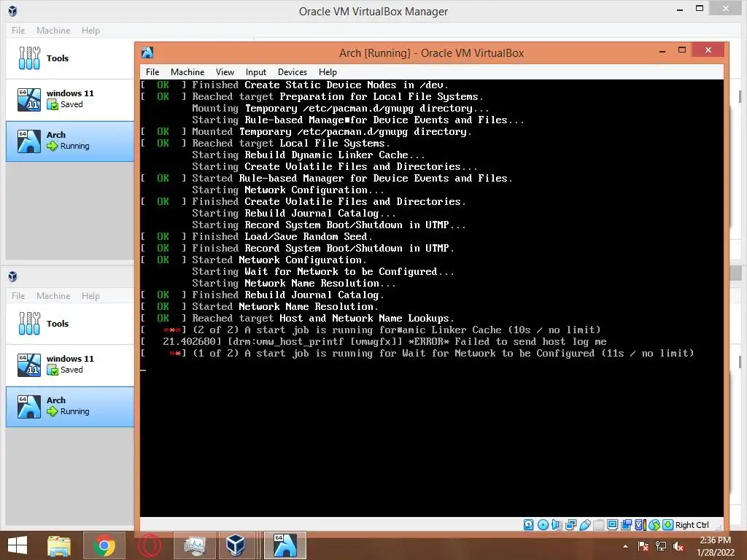This screenshot has height=560, width=747.
Task: Open Machine menu in lower VirtualBox Manager
Action: [x=53, y=296]
